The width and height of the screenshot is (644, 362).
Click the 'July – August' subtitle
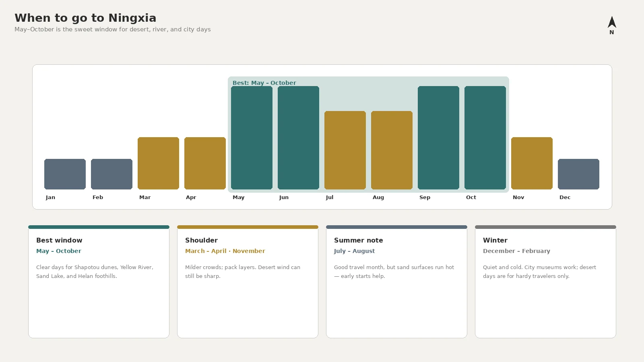pos(354,251)
